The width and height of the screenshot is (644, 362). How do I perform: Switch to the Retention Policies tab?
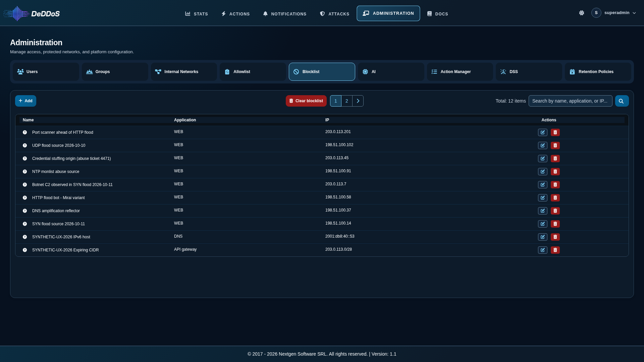(x=598, y=72)
